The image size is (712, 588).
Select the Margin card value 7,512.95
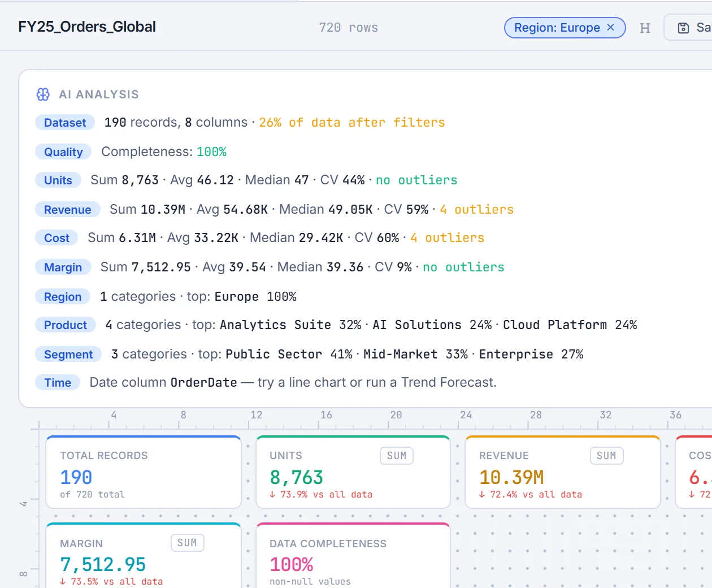point(103,565)
